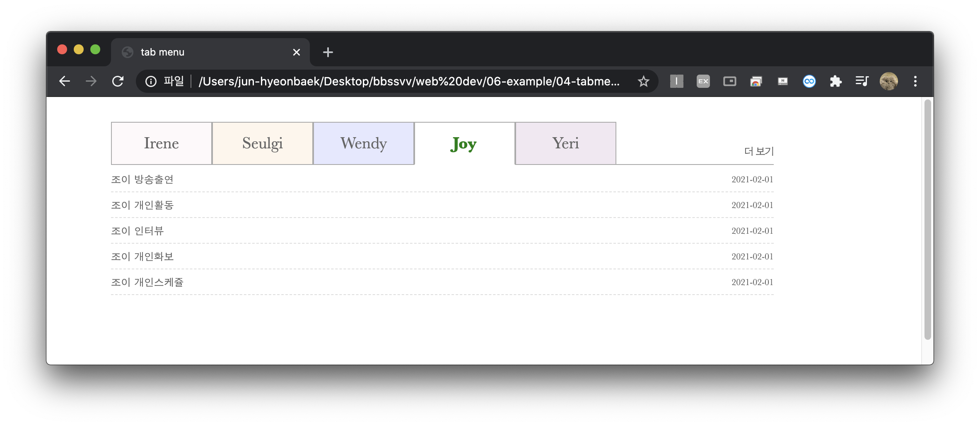Switch to the Yeri tab
The width and height of the screenshot is (980, 426).
566,143
